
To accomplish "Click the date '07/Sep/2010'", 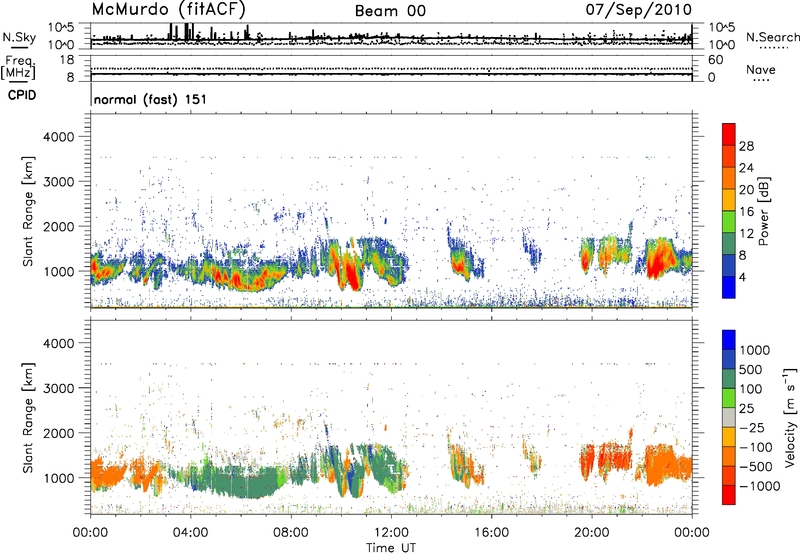I will click(639, 10).
